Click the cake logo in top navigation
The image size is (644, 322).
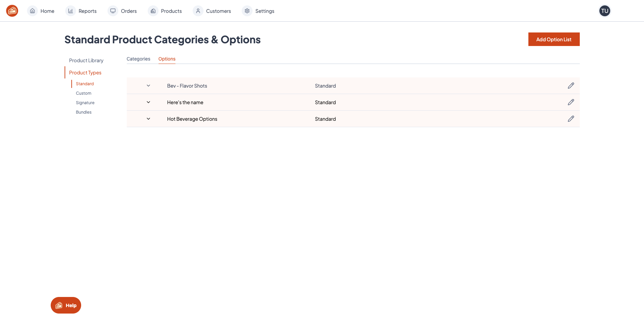coord(12,11)
